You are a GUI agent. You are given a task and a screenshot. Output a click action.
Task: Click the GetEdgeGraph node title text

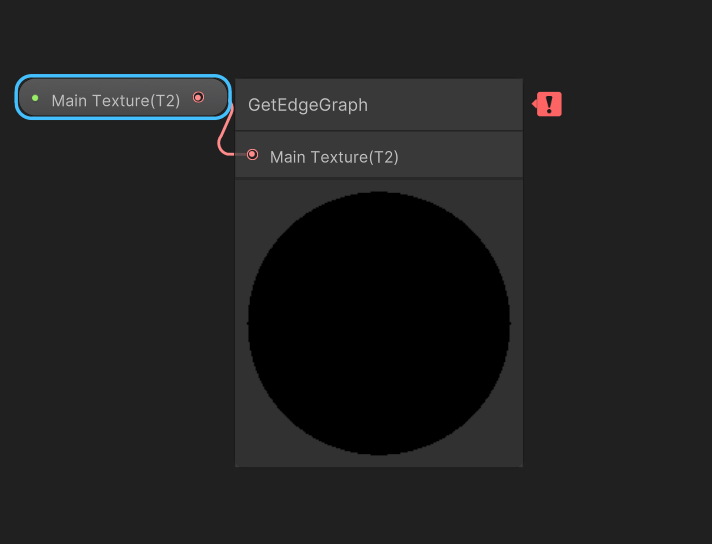308,105
